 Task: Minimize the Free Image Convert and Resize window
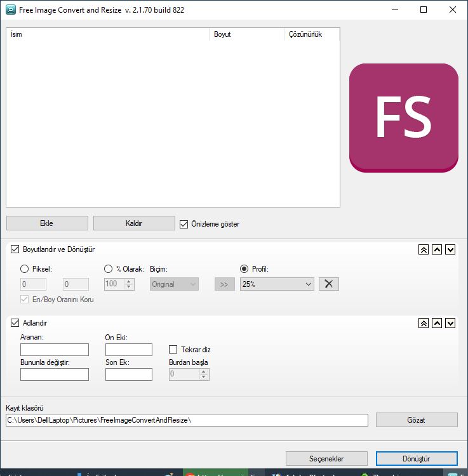point(395,10)
